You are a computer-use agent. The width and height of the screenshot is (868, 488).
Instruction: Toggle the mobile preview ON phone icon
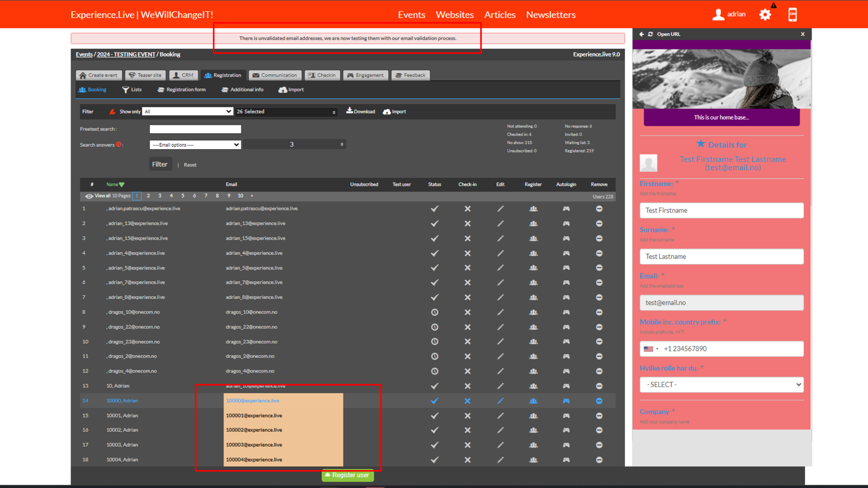(x=793, y=15)
